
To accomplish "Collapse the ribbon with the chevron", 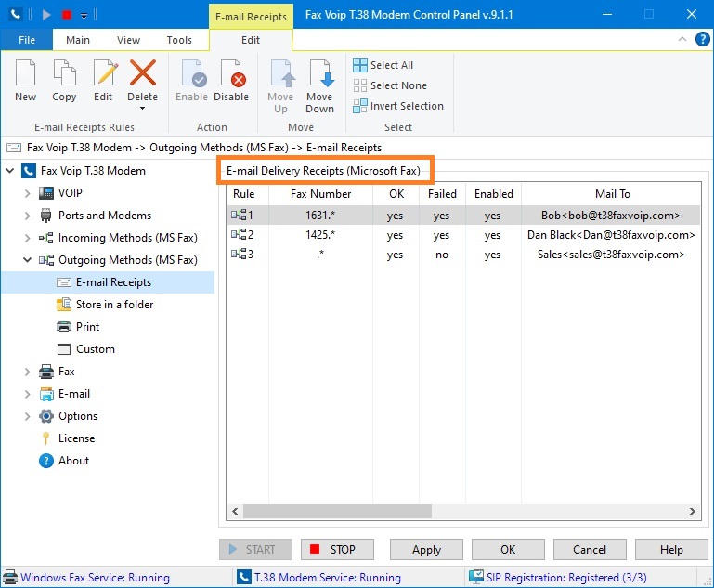I will 682,39.
